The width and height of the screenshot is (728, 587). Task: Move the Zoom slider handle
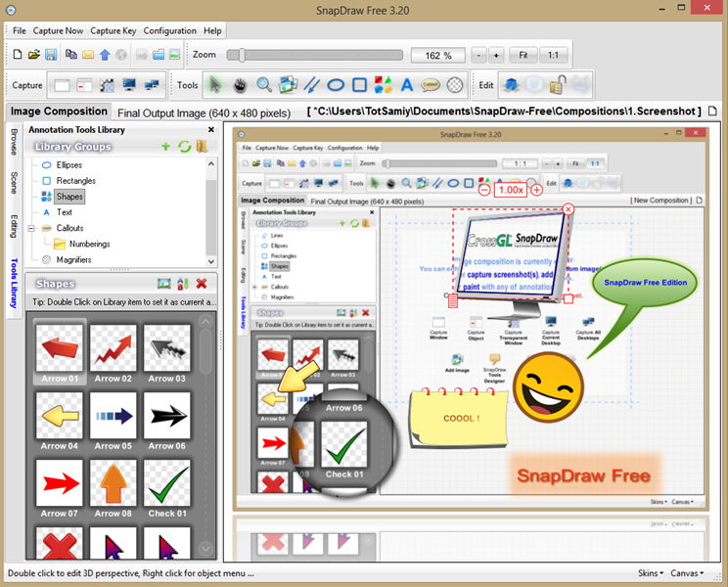pos(242,55)
